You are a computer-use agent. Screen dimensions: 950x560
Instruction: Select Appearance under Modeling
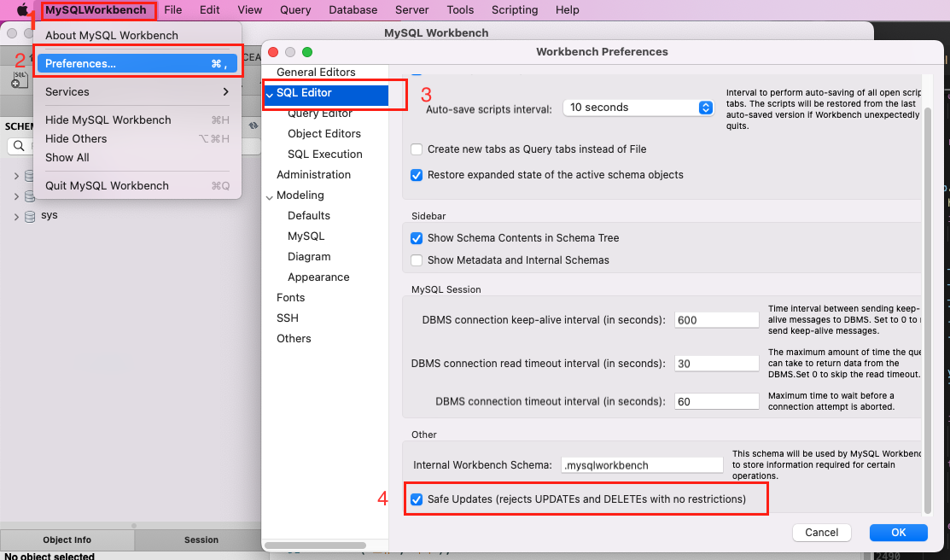[318, 277]
